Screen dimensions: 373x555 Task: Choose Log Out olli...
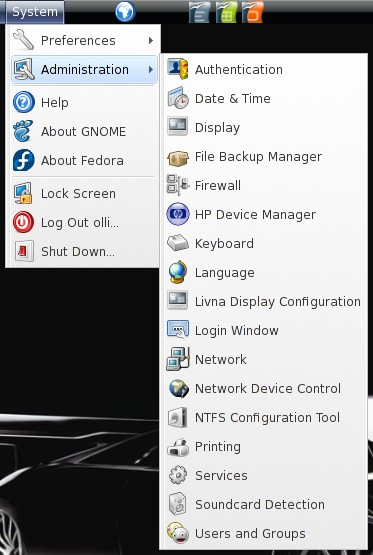84,223
